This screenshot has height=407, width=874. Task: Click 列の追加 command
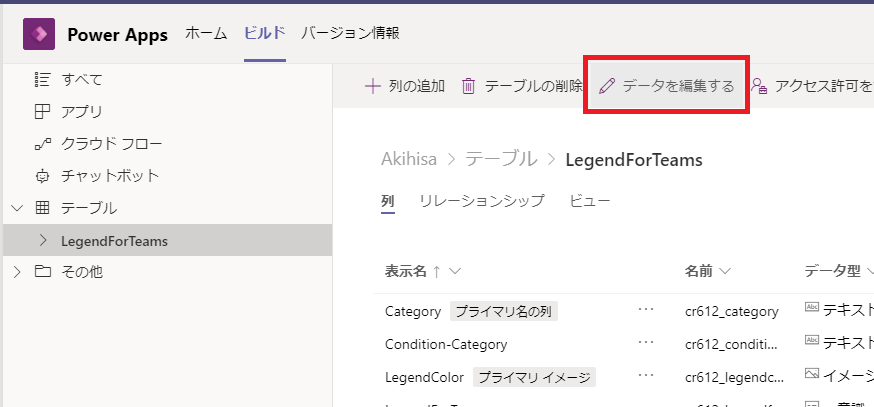pyautogui.click(x=416, y=86)
